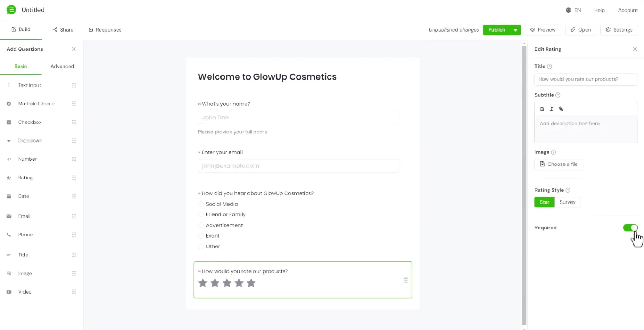Click the Untitled form name

(33, 10)
